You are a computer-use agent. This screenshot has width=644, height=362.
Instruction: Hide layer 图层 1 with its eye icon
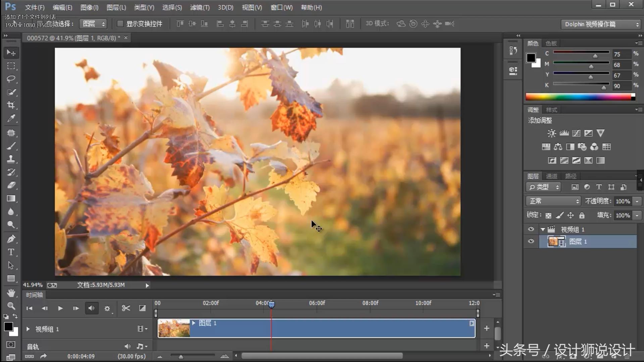[x=531, y=241]
